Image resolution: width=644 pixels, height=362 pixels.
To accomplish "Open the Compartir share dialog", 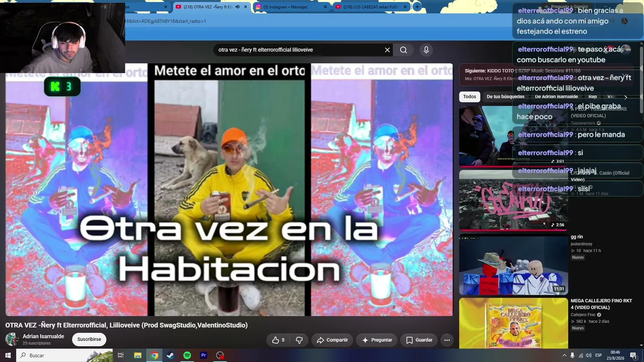I will [x=332, y=340].
